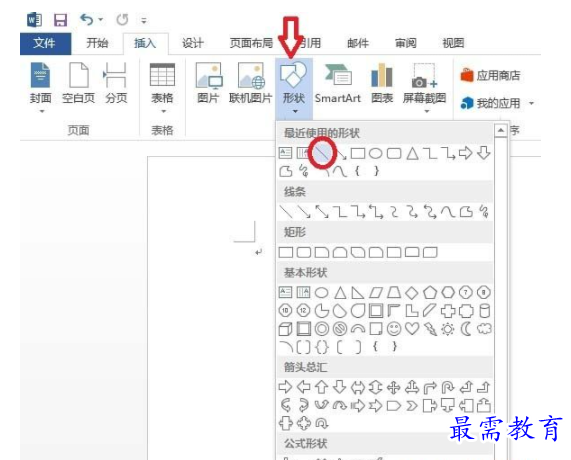The height and width of the screenshot is (460, 571).
Task: Switch to the 邮件 tab
Action: [x=358, y=43]
